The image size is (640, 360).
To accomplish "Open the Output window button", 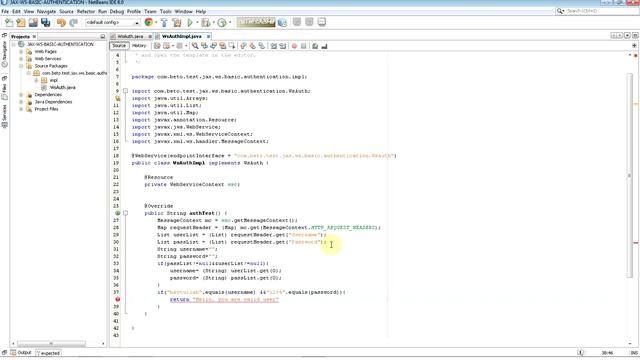I will 21,353.
